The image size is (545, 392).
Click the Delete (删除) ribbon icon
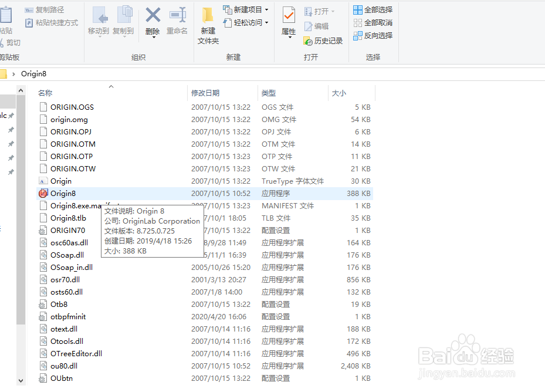(x=153, y=16)
